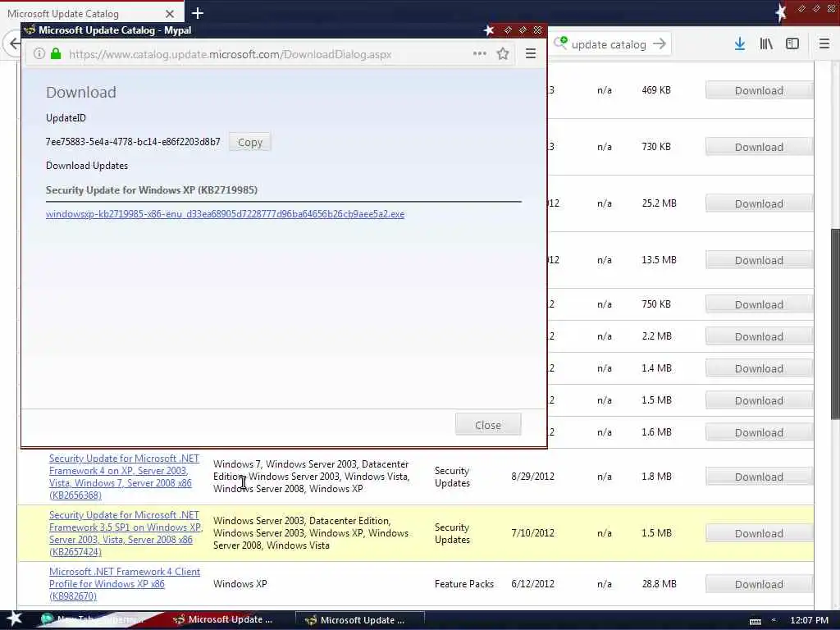Click the keyboard icon in system tray
Viewport: 840px width, 630px height.
point(756,620)
